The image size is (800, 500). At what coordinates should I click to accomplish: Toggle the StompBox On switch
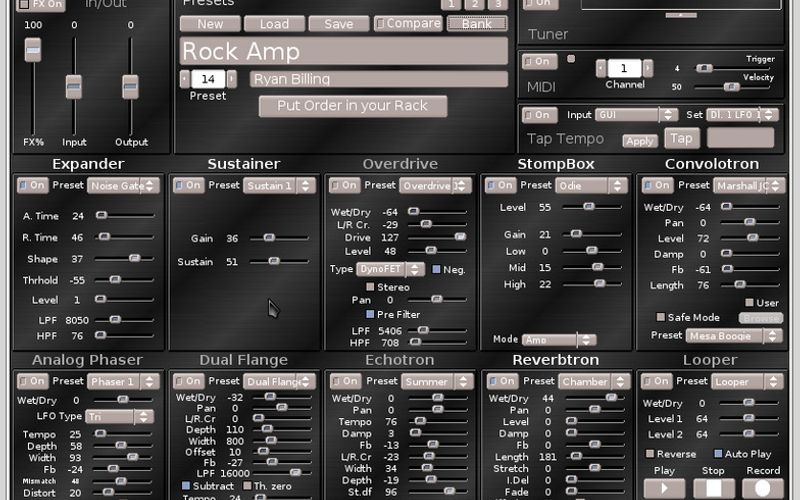[x=501, y=185]
